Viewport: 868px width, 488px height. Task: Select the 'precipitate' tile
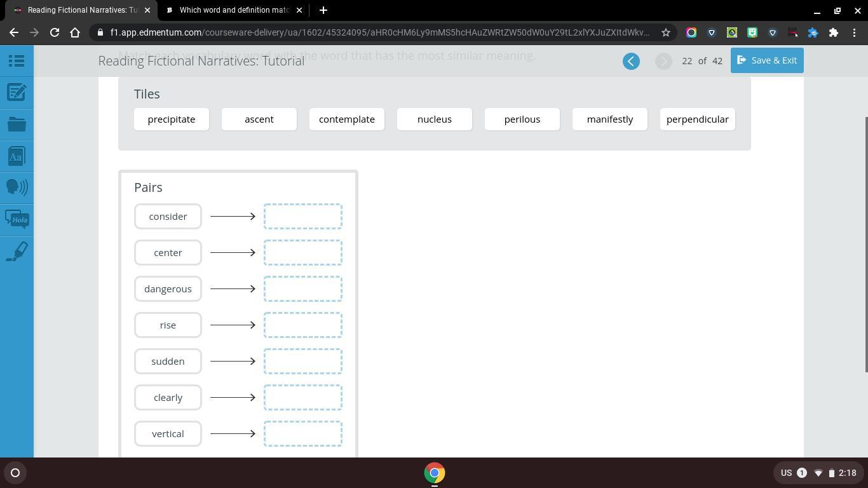coord(172,119)
